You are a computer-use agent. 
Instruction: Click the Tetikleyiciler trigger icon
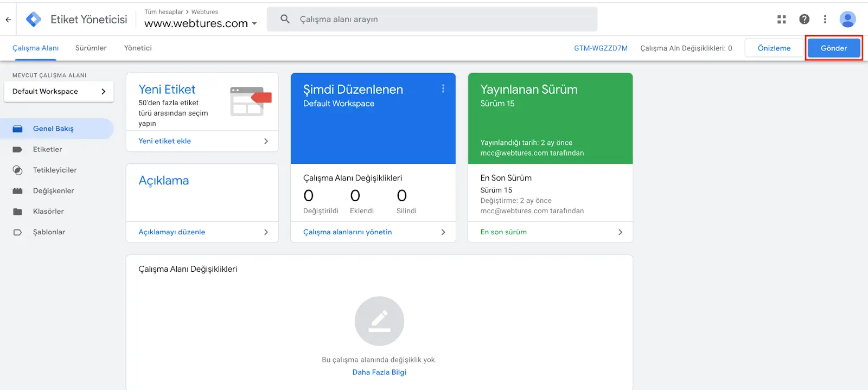pos(17,170)
